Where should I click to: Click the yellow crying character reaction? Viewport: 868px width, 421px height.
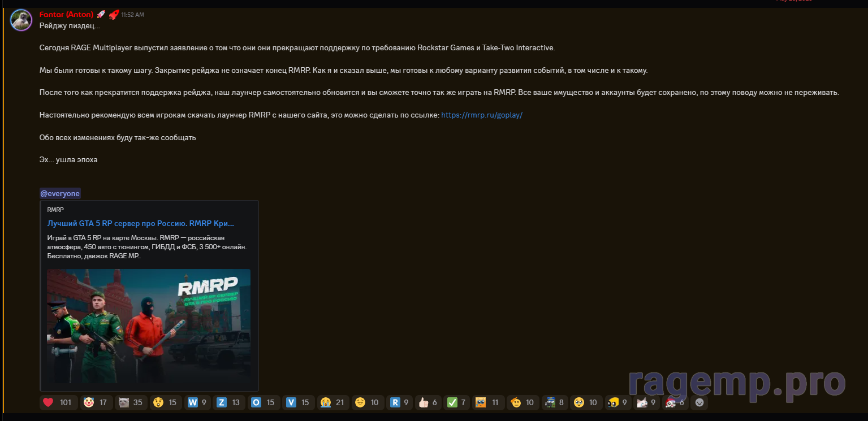618,402
